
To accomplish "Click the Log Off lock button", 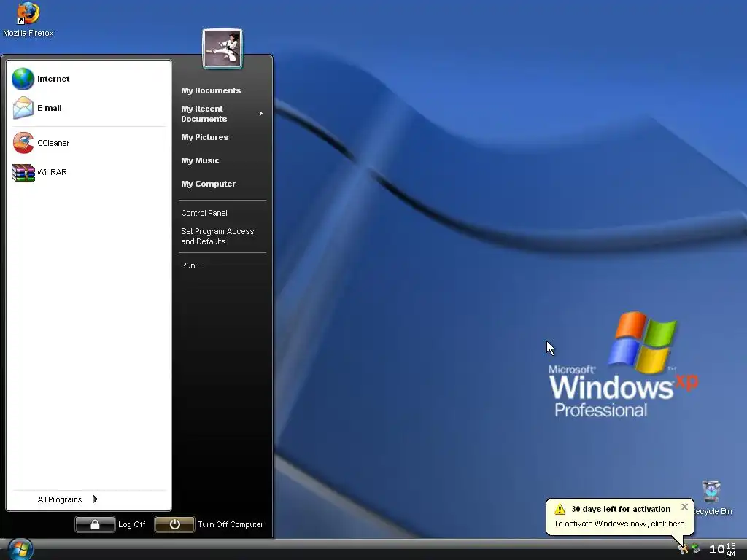I will pos(95,524).
